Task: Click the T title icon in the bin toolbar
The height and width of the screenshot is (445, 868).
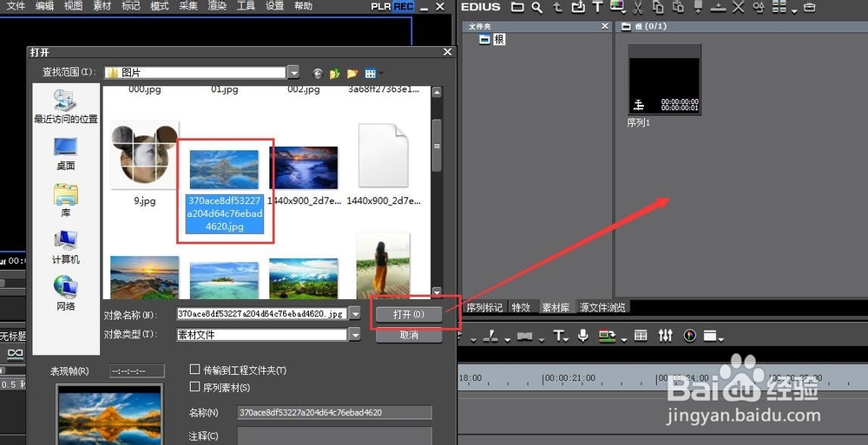Action: pyautogui.click(x=597, y=7)
